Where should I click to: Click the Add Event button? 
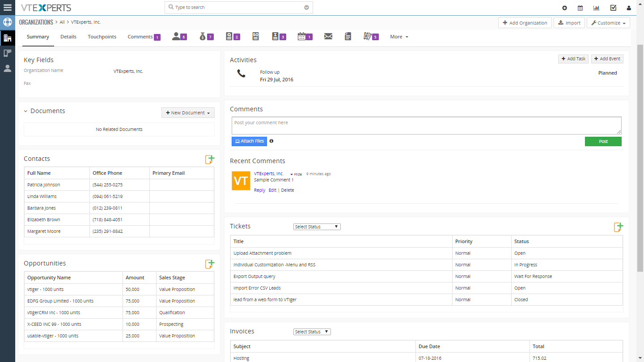click(607, 59)
